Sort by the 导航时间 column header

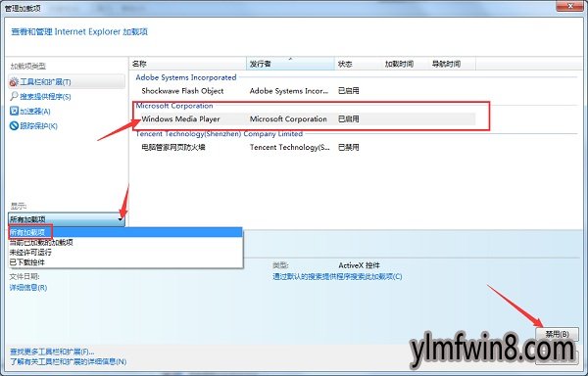[452, 64]
